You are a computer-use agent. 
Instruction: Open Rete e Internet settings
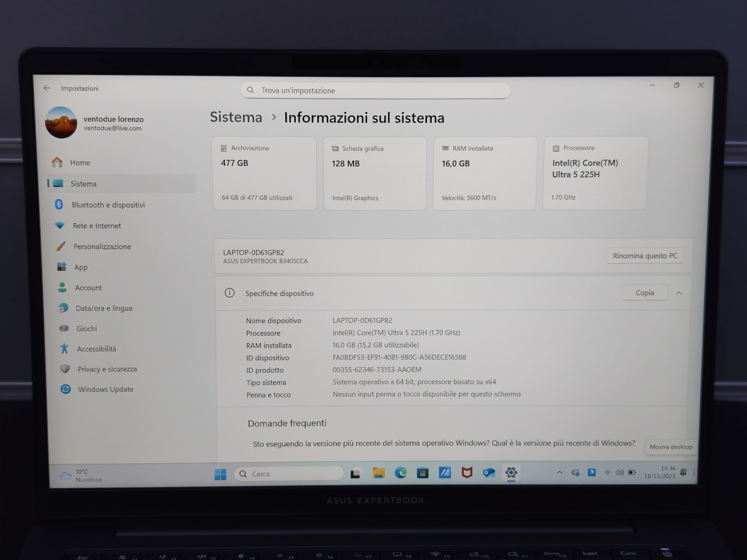tap(97, 226)
